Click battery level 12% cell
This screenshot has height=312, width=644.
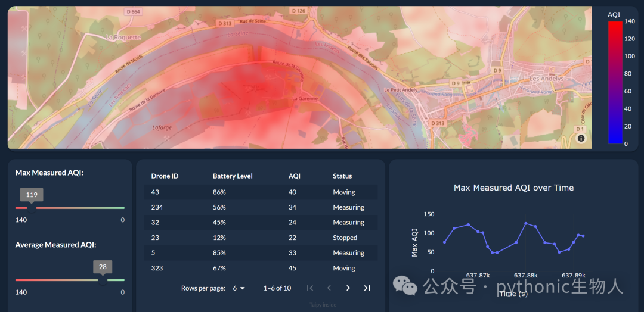click(219, 238)
